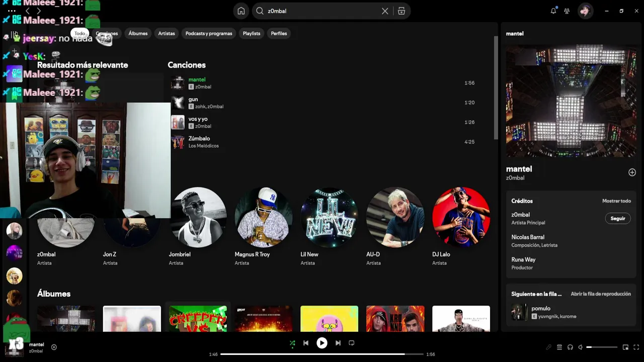Open the mantel track title in bottom bar
Image resolution: width=644 pixels, height=362 pixels.
[37, 344]
